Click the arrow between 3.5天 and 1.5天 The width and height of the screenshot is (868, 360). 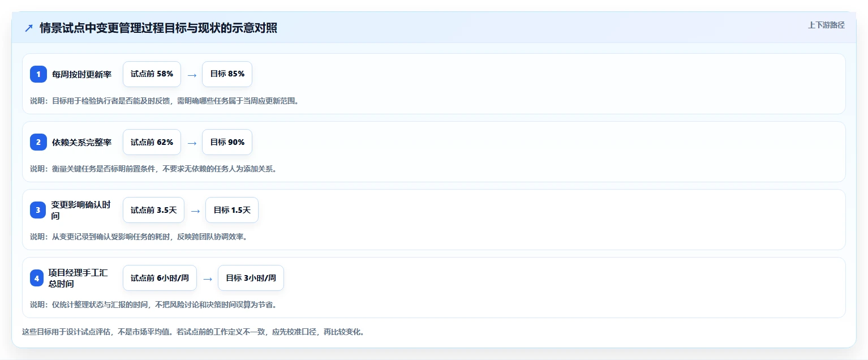195,211
